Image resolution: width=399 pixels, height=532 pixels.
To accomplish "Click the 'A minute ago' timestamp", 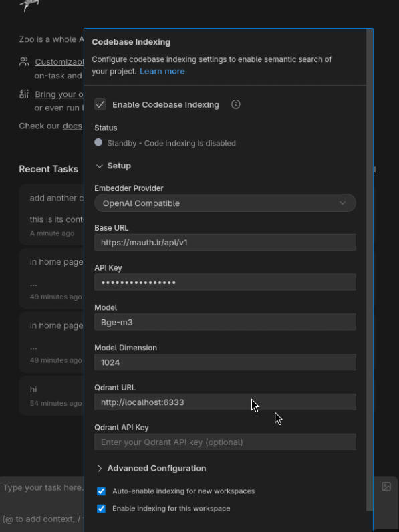I will coord(52,233).
